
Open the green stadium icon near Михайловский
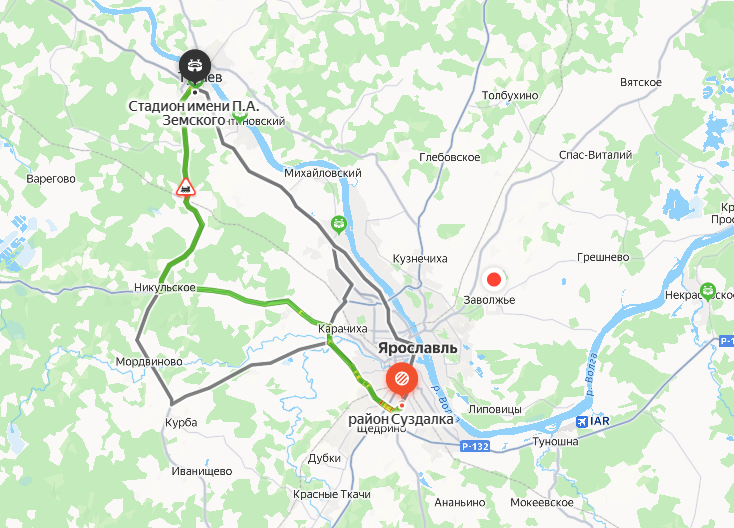coord(338,225)
